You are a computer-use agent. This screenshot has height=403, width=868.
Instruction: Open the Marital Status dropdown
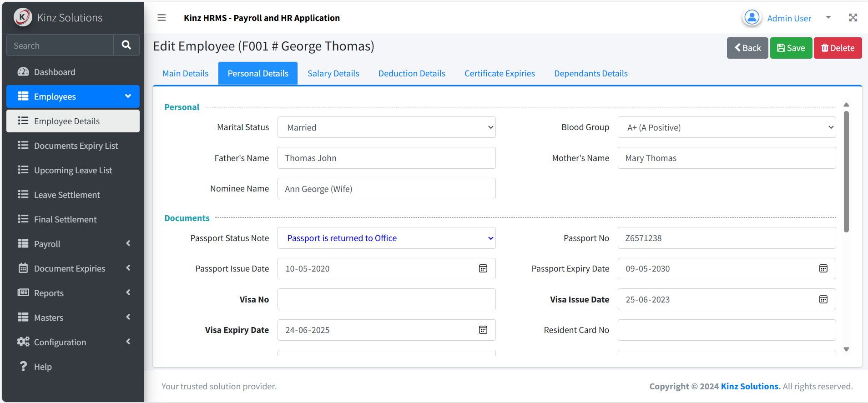[x=387, y=127]
